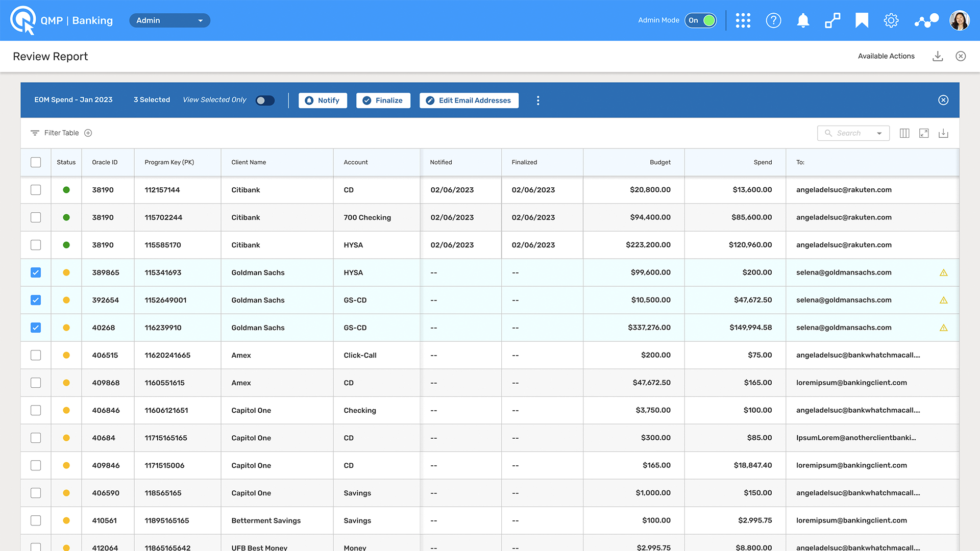The height and width of the screenshot is (551, 980).
Task: Download report next to Available Actions
Action: [x=938, y=56]
